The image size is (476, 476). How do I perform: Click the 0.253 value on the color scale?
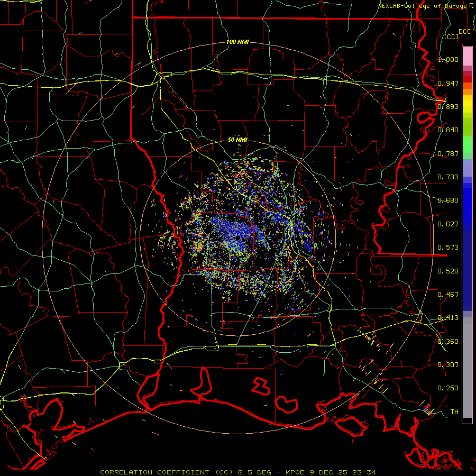tap(448, 388)
